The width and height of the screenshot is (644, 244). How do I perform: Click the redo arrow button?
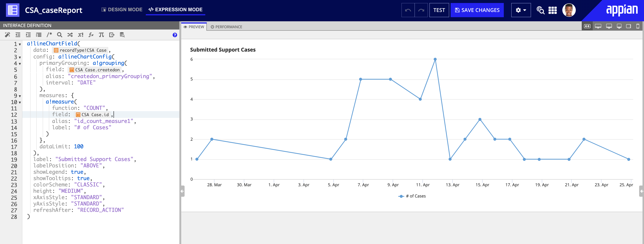click(x=421, y=10)
